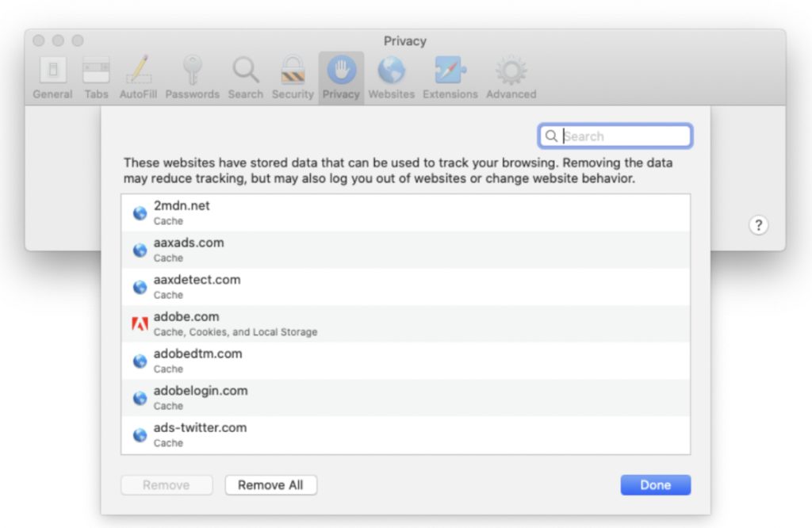
Task: Click the magnifier icon in search field
Action: [552, 136]
